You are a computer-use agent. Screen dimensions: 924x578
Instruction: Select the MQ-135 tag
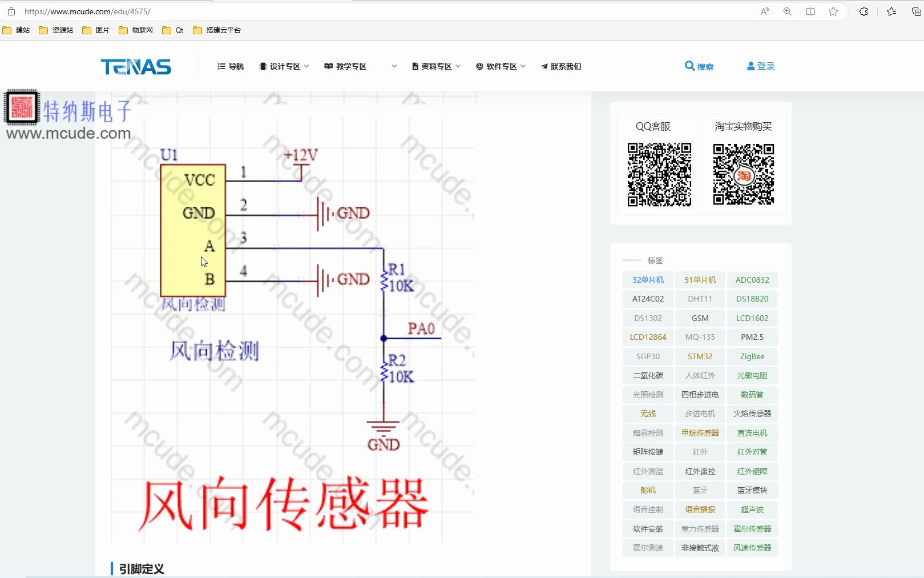[x=700, y=337]
